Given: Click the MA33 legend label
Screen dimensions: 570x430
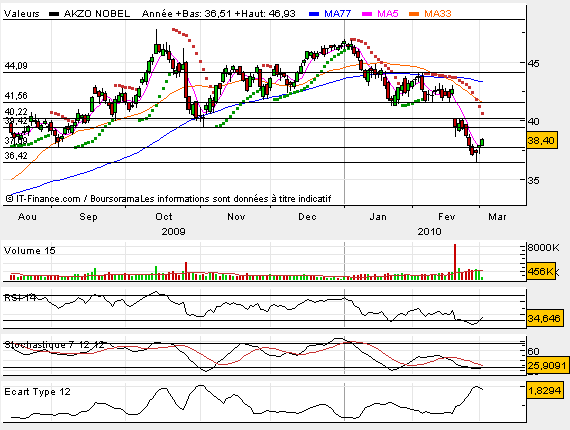Looking at the screenshot, I should pyautogui.click(x=438, y=14).
